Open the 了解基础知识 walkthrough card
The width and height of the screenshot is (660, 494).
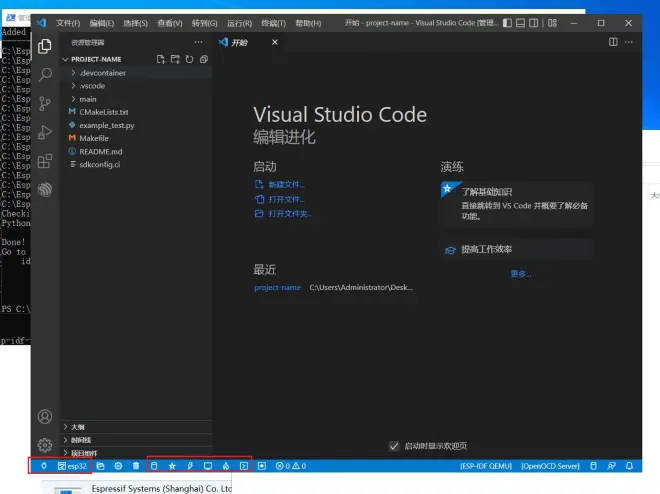pyautogui.click(x=516, y=204)
